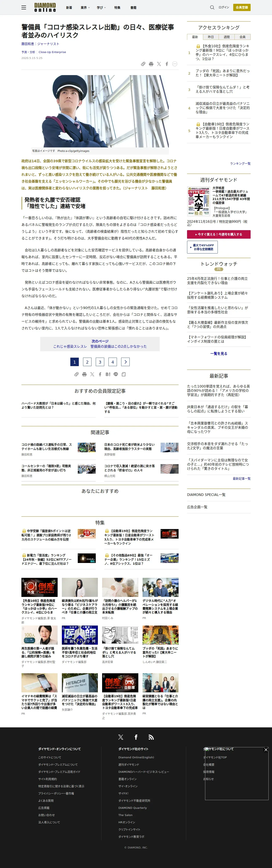Select the 週間 ranking tab
Screen dimensions: 272x868
pos(226,37)
